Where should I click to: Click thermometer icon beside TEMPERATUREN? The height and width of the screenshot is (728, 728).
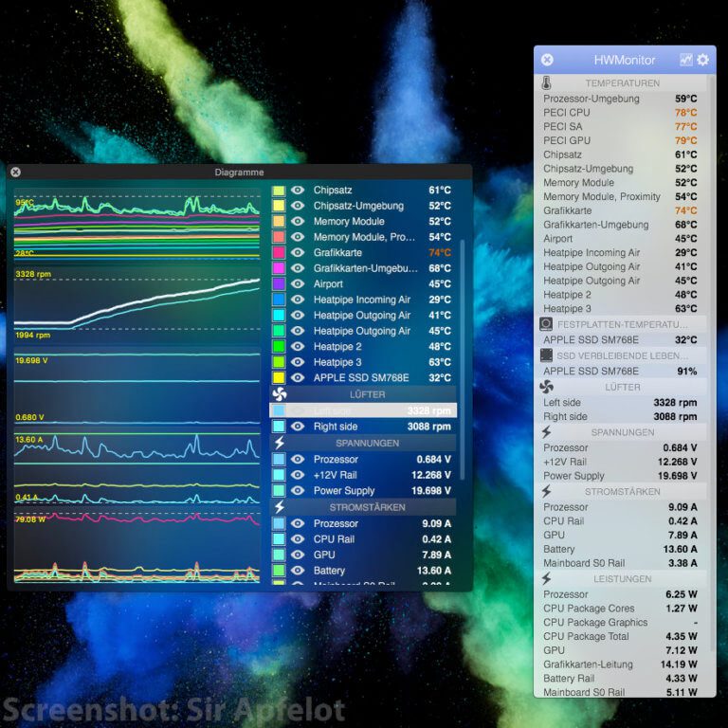tap(546, 83)
